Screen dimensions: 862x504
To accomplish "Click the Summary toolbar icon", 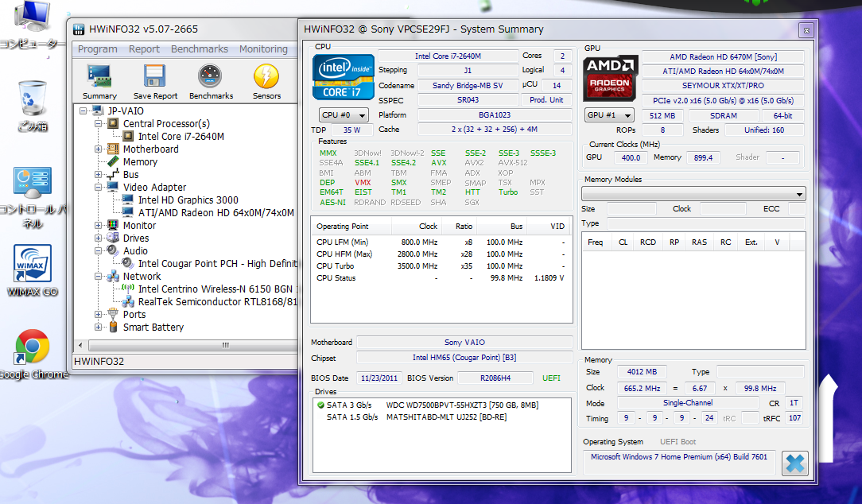I will click(99, 81).
